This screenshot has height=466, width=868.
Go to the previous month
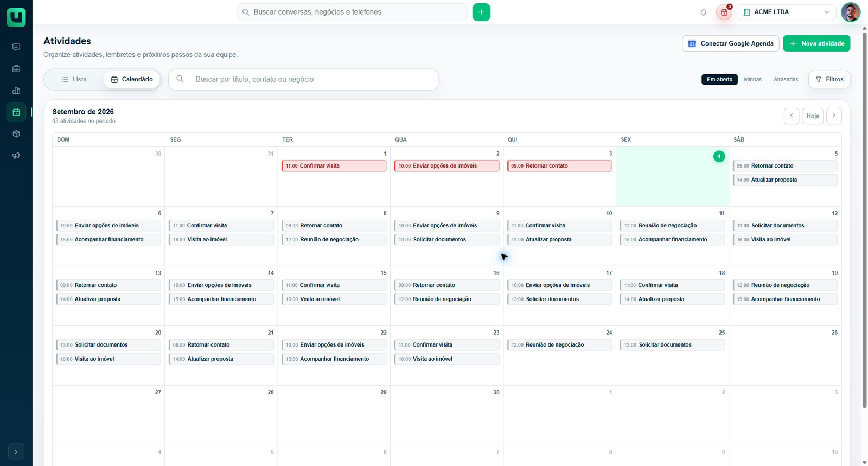click(x=792, y=116)
